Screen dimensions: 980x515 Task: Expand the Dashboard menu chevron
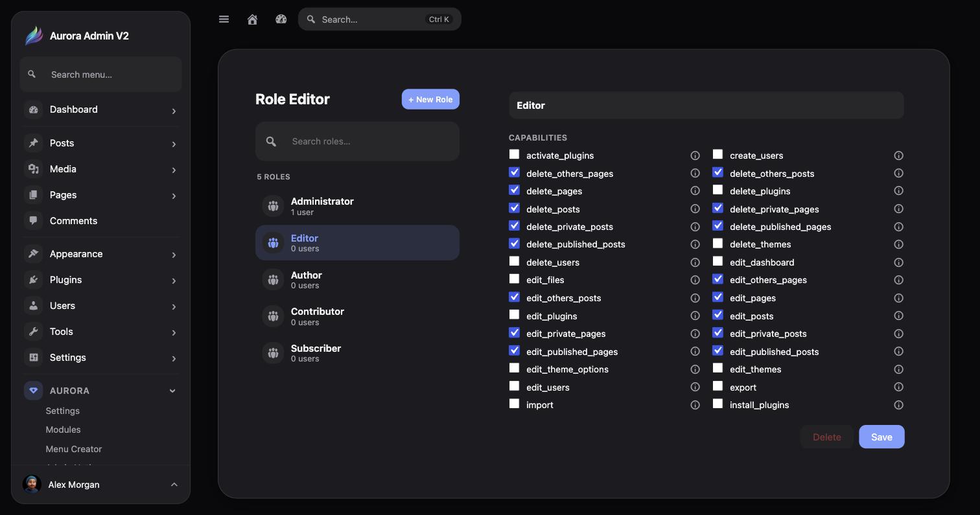pyautogui.click(x=174, y=111)
